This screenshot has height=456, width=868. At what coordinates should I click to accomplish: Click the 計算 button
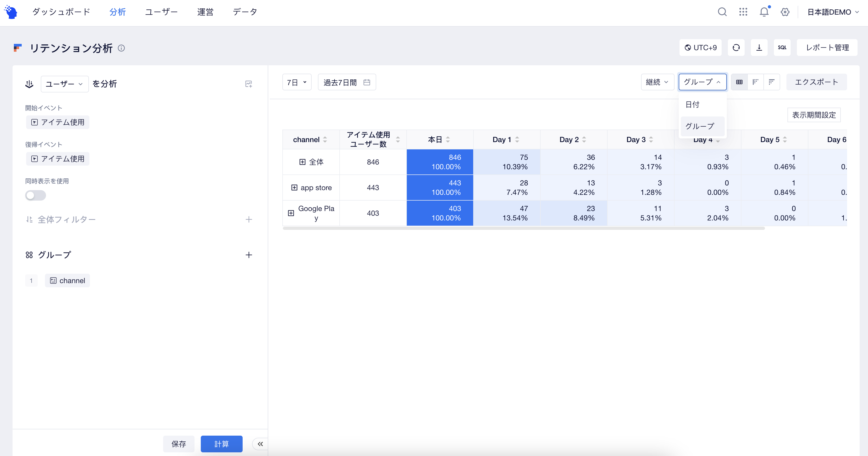(x=221, y=444)
